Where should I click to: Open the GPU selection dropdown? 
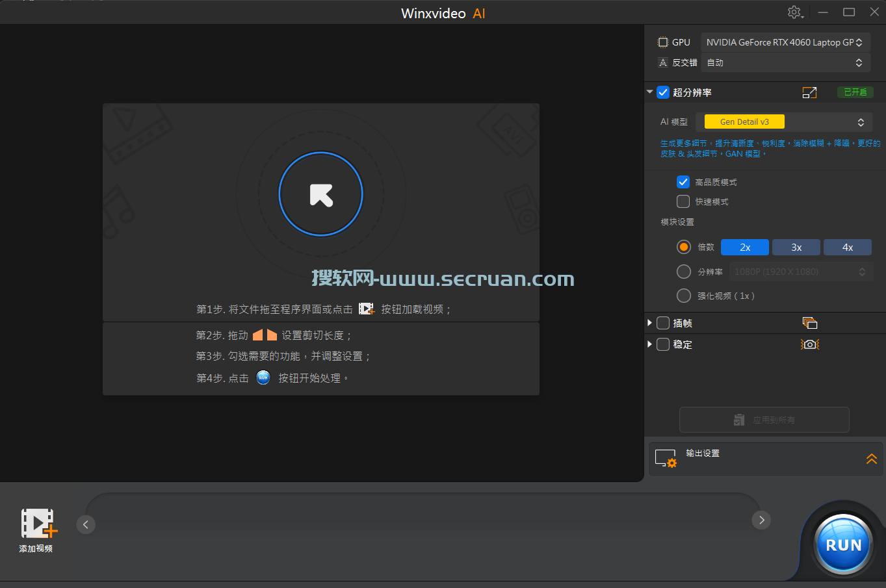[x=785, y=42]
